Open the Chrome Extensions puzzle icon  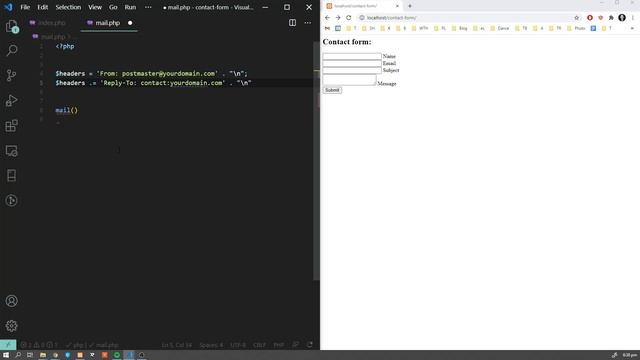tap(611, 18)
